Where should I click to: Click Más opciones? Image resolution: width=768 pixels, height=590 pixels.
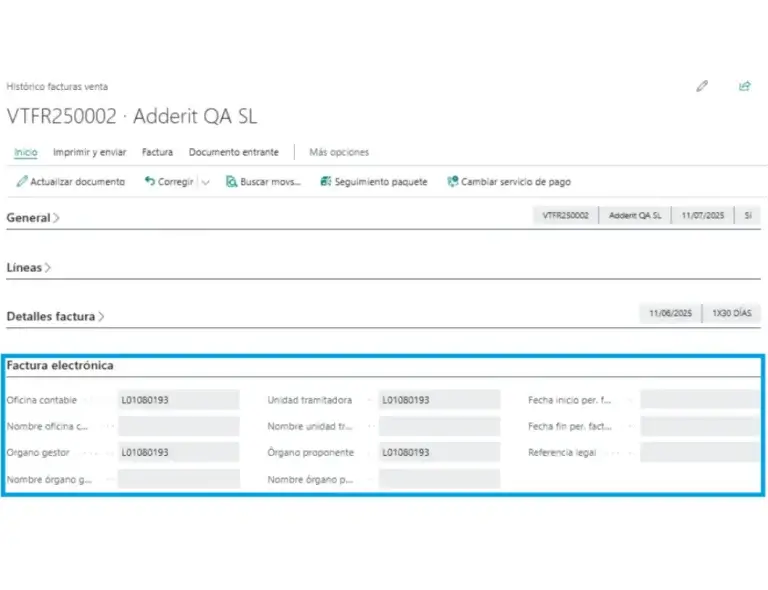point(339,152)
